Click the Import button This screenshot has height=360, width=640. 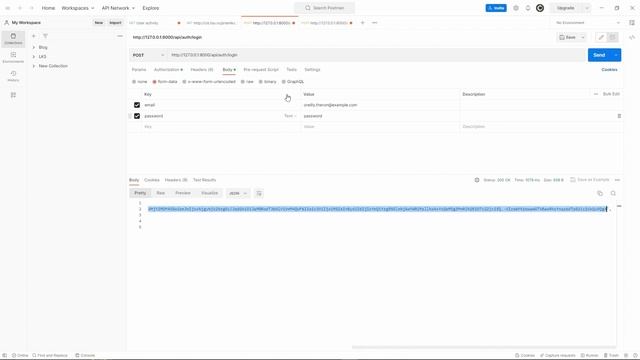coord(115,23)
